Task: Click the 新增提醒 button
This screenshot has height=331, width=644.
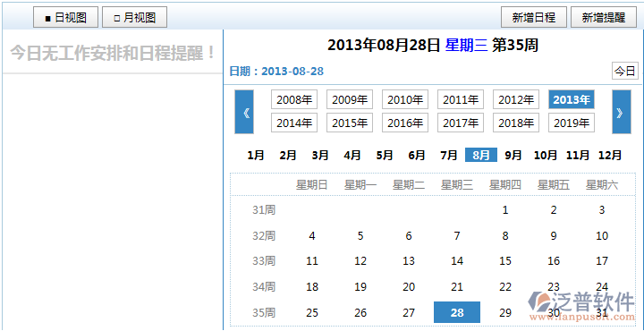Action: click(x=604, y=17)
